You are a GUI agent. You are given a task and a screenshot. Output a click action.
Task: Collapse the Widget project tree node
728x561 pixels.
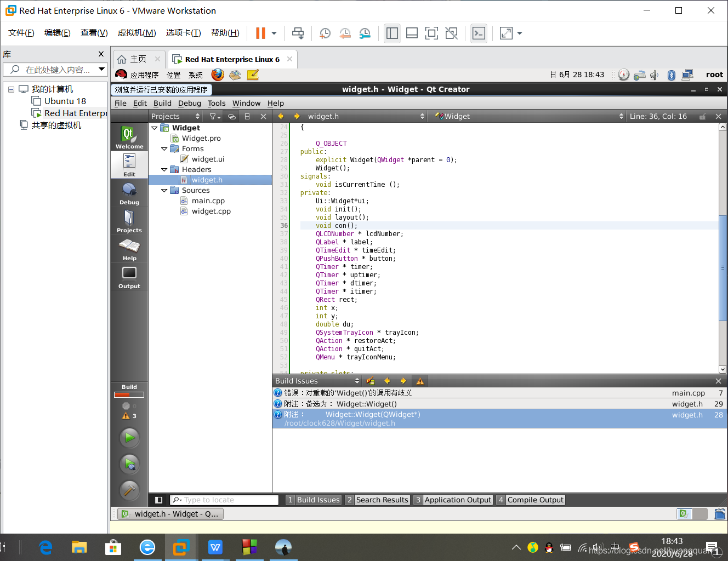coord(155,128)
